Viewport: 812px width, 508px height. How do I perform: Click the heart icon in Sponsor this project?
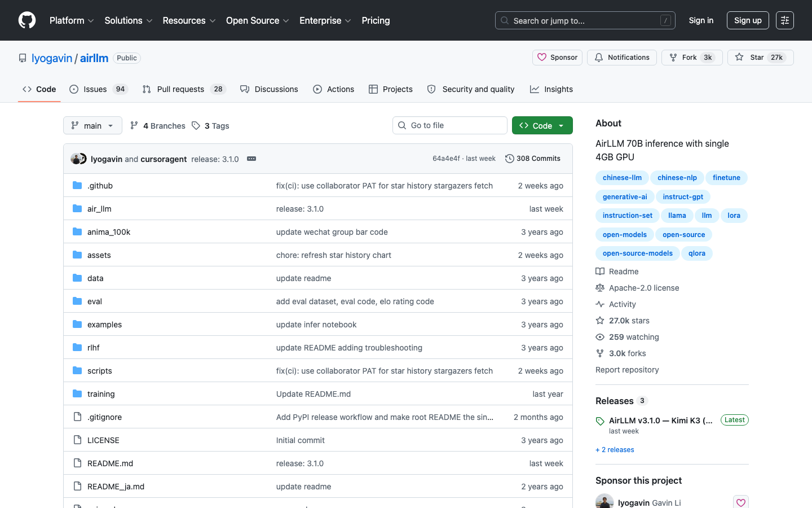click(x=741, y=502)
